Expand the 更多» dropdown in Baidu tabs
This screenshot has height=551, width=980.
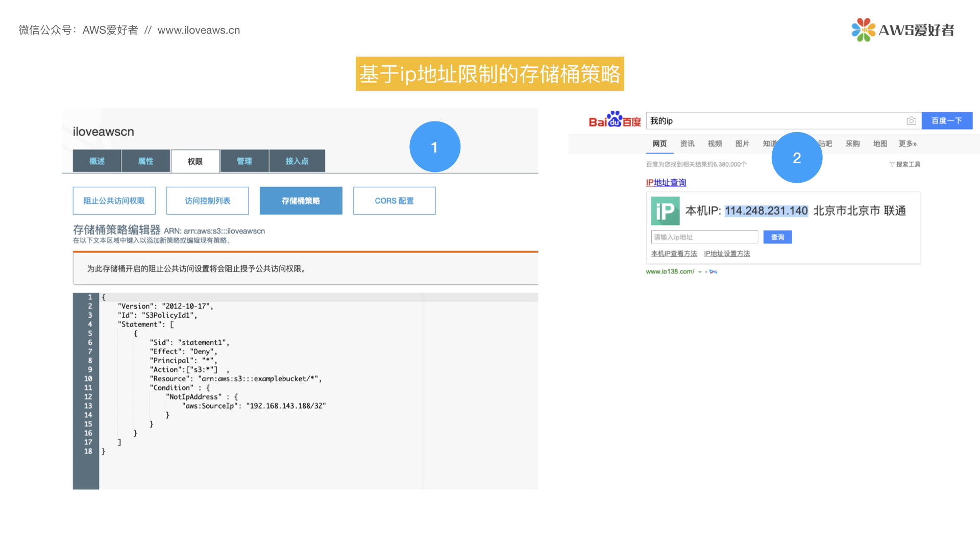click(x=908, y=143)
